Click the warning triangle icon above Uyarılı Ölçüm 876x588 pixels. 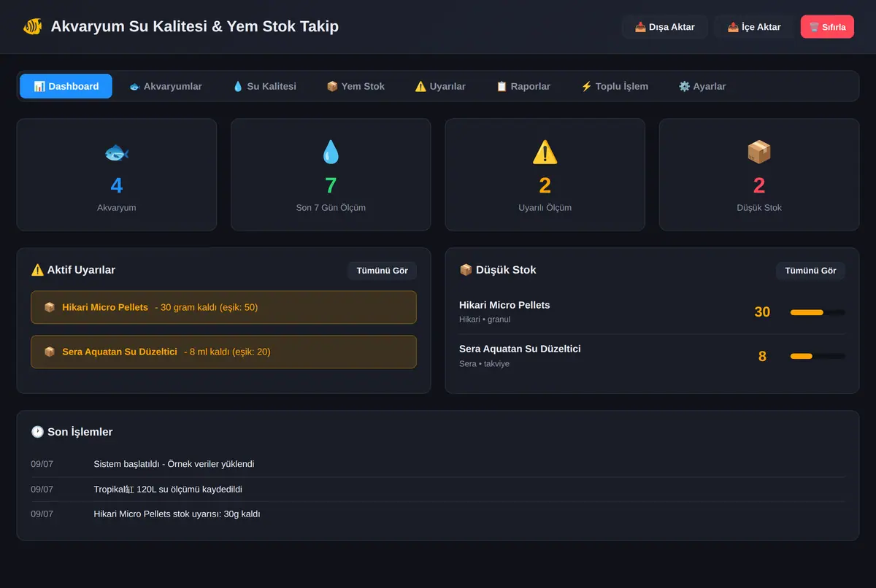[545, 152]
